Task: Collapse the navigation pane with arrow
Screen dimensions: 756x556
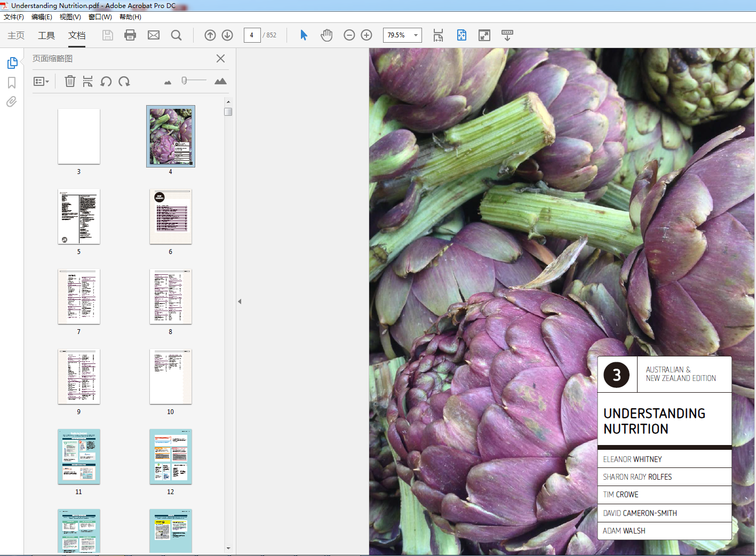Action: pos(240,301)
